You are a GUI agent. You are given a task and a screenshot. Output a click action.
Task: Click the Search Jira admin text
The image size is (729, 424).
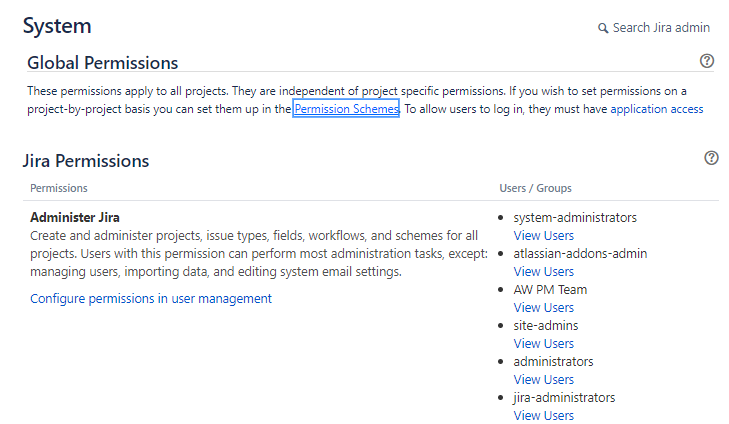coord(661,28)
